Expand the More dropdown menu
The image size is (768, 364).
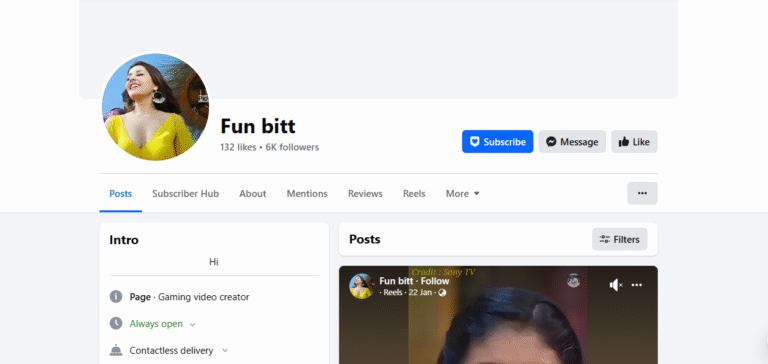coord(462,194)
